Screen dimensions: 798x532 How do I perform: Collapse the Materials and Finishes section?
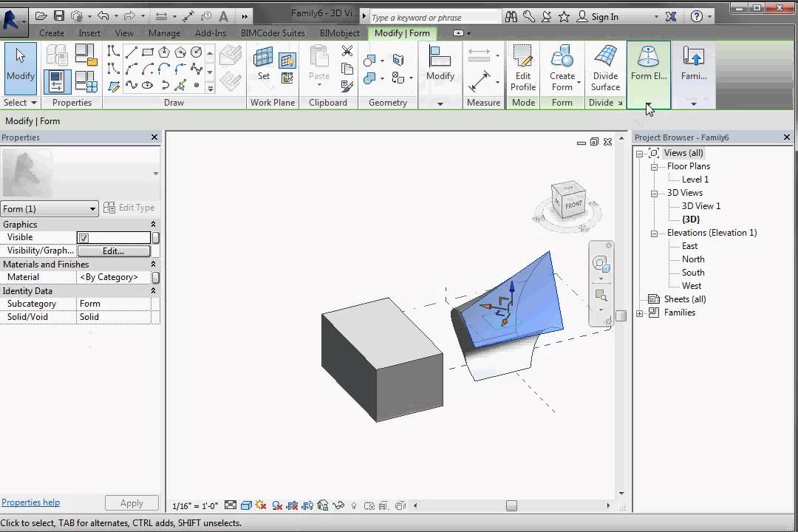(153, 265)
